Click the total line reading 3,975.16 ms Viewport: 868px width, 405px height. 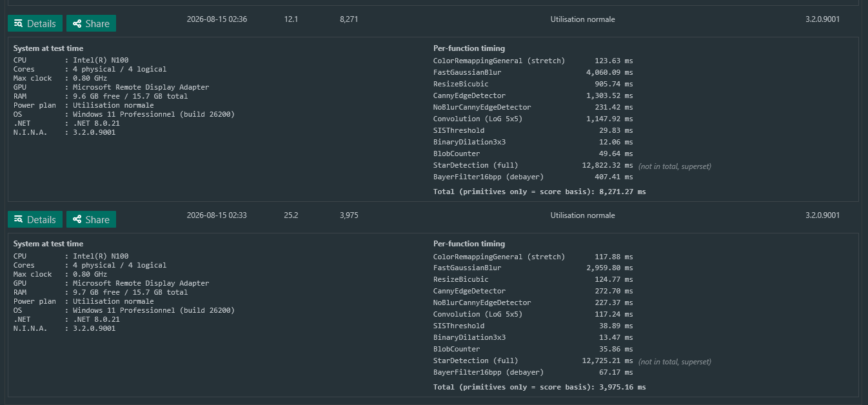(540, 387)
